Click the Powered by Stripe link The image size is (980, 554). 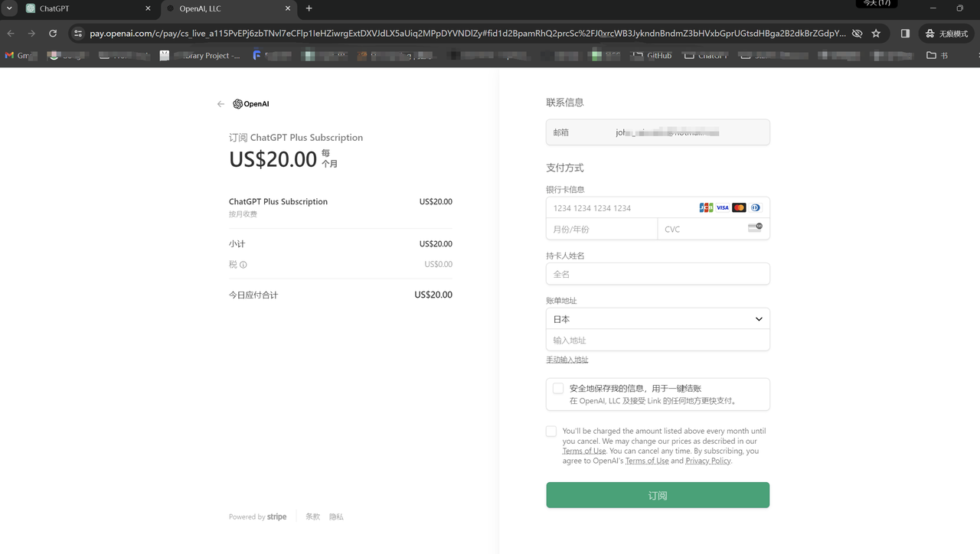258,517
